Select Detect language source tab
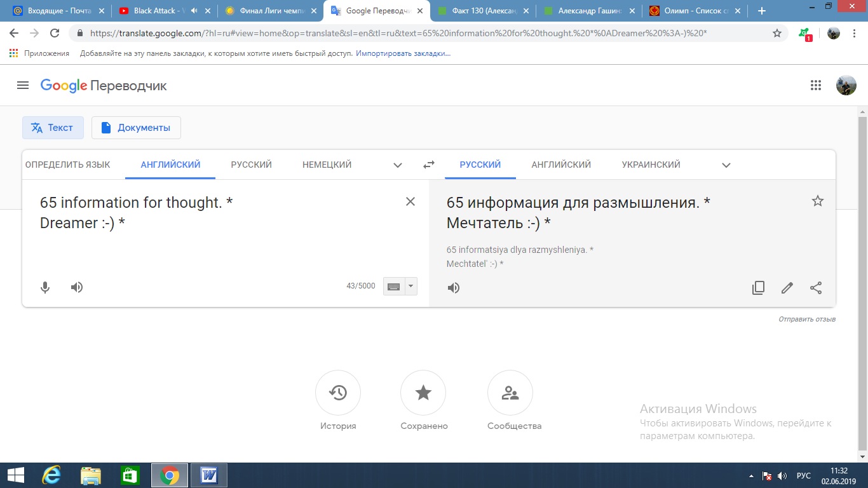This screenshot has height=488, width=868. [67, 165]
